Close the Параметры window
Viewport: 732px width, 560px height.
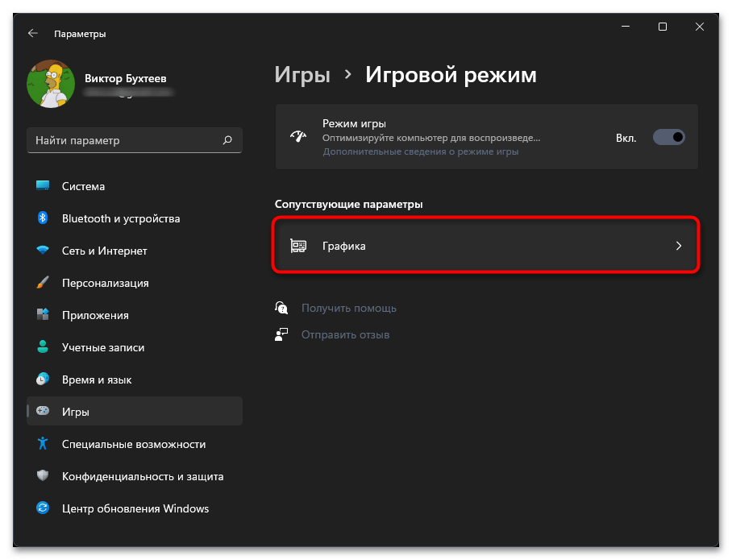coord(699,27)
